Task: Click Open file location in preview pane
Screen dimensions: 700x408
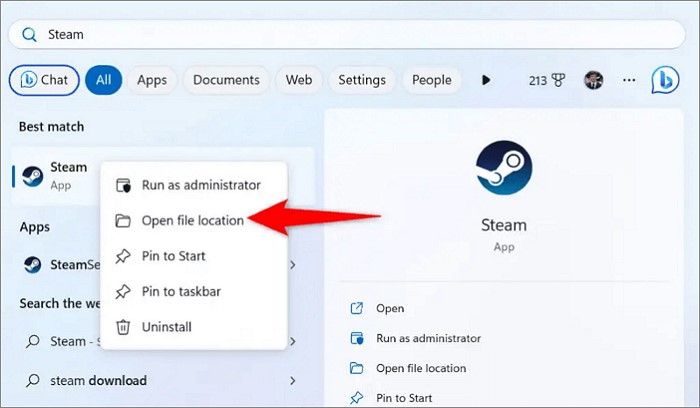Action: [x=421, y=368]
